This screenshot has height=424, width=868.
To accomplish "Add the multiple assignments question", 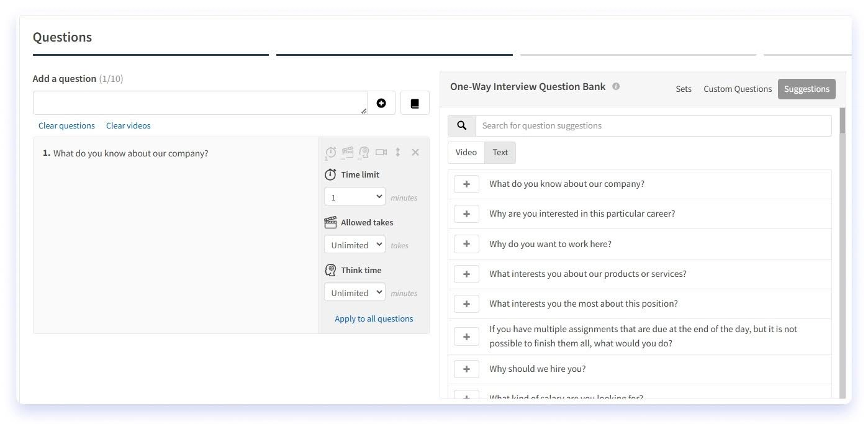I will point(466,336).
